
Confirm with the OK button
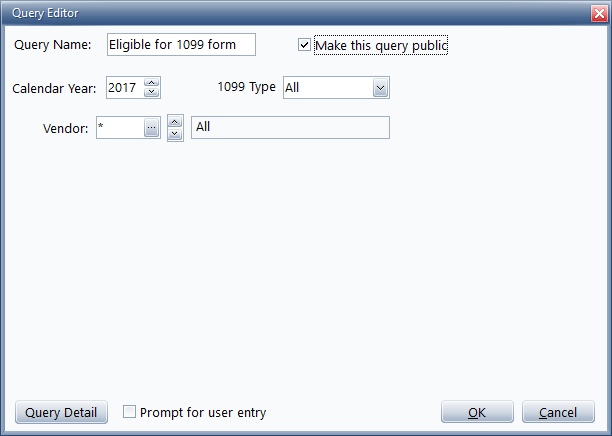pos(477,412)
